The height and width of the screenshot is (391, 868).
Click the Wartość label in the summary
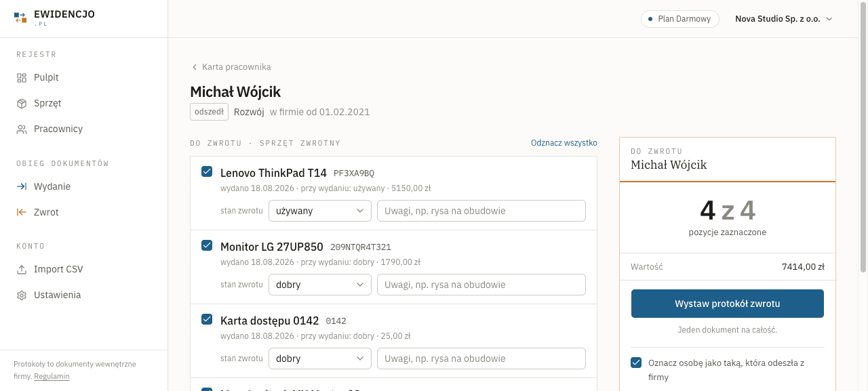pyautogui.click(x=647, y=267)
